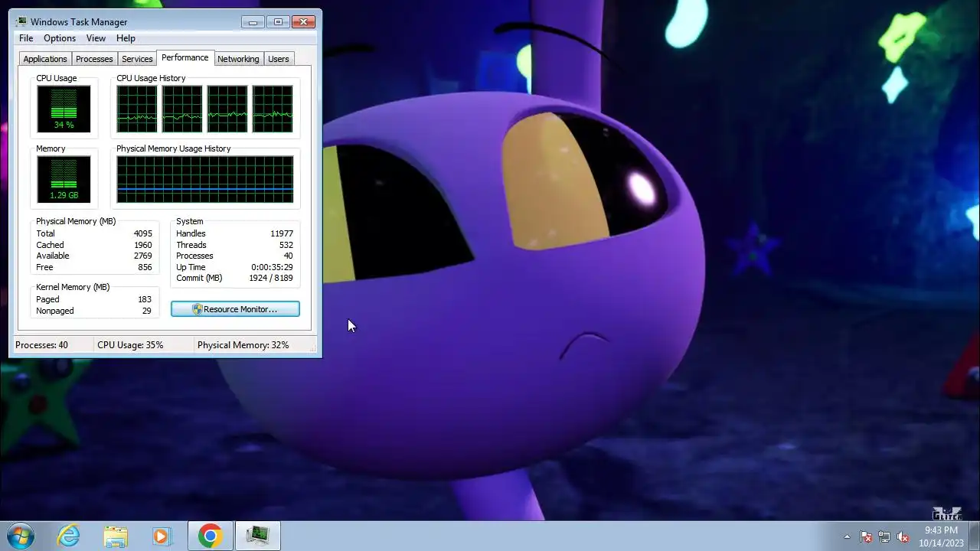Click the Free value 856
Screen dimensions: 980x551
coord(145,267)
